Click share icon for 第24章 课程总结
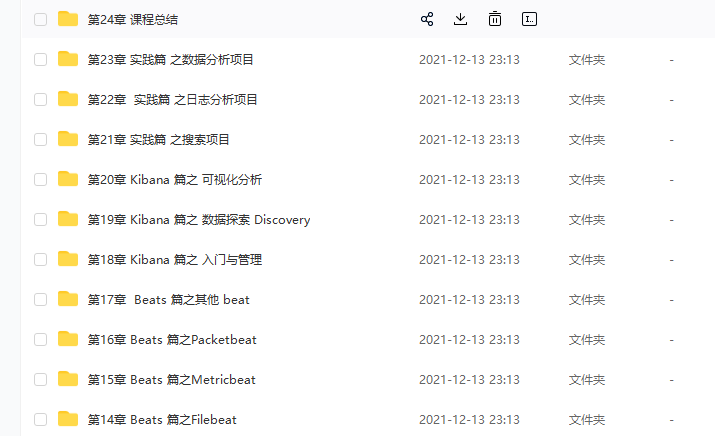This screenshot has width=715, height=436. (427, 19)
